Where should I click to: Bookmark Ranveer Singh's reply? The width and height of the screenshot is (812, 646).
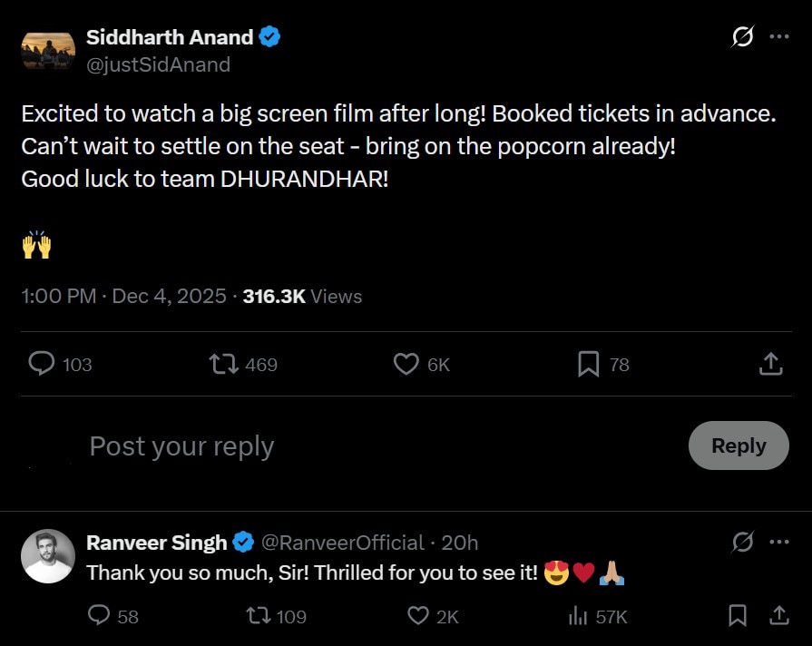pyautogui.click(x=738, y=616)
